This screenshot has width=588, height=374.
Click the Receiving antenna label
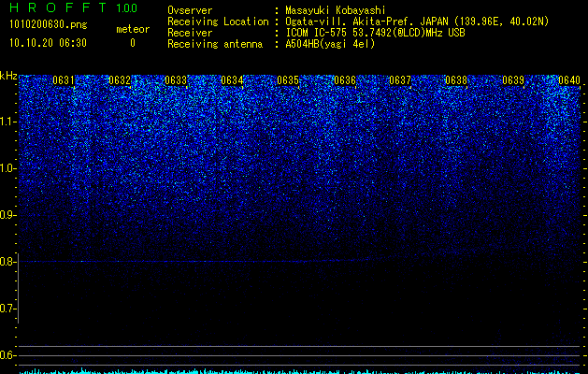tap(215, 44)
